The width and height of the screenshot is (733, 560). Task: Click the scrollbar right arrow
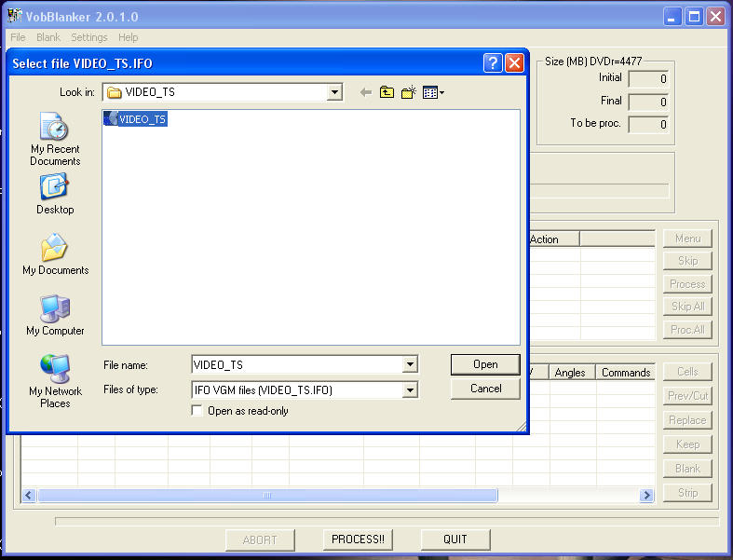[646, 495]
